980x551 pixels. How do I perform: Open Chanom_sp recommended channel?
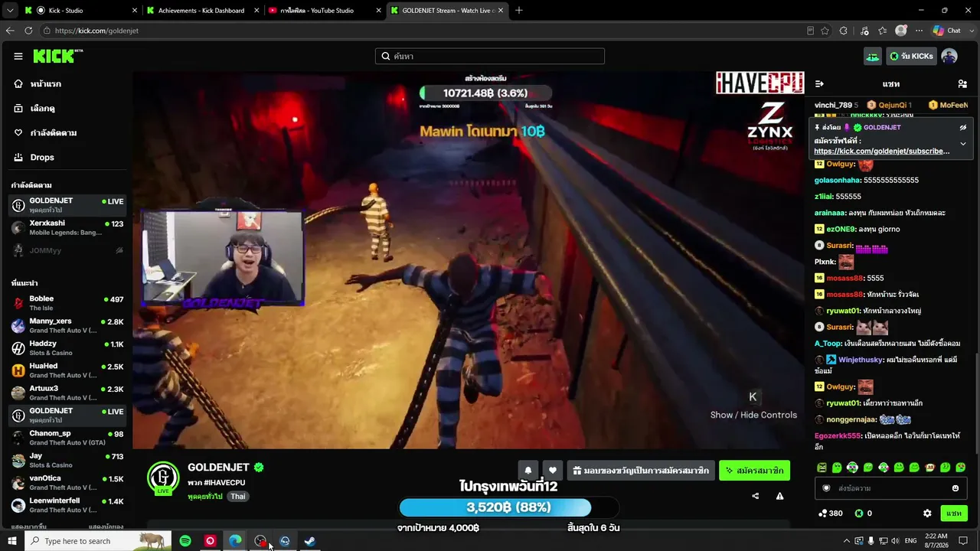pyautogui.click(x=67, y=438)
